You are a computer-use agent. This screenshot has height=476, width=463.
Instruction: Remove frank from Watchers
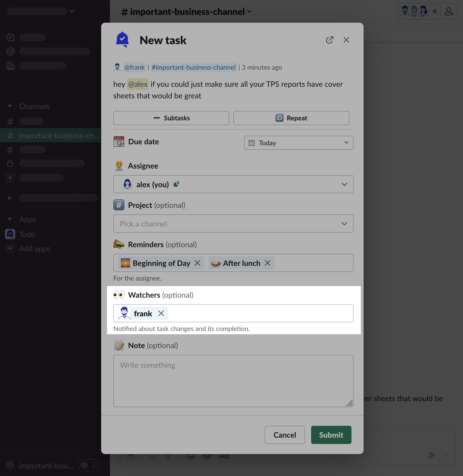pyautogui.click(x=161, y=314)
